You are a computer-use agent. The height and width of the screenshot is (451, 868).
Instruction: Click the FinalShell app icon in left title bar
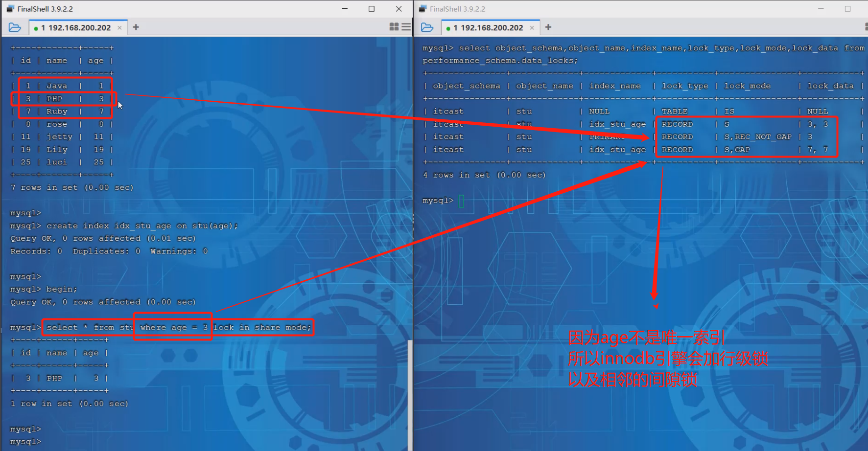pyautogui.click(x=10, y=9)
